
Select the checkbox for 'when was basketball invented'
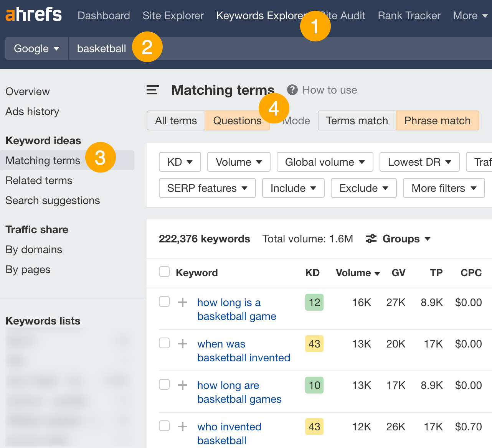tap(164, 343)
